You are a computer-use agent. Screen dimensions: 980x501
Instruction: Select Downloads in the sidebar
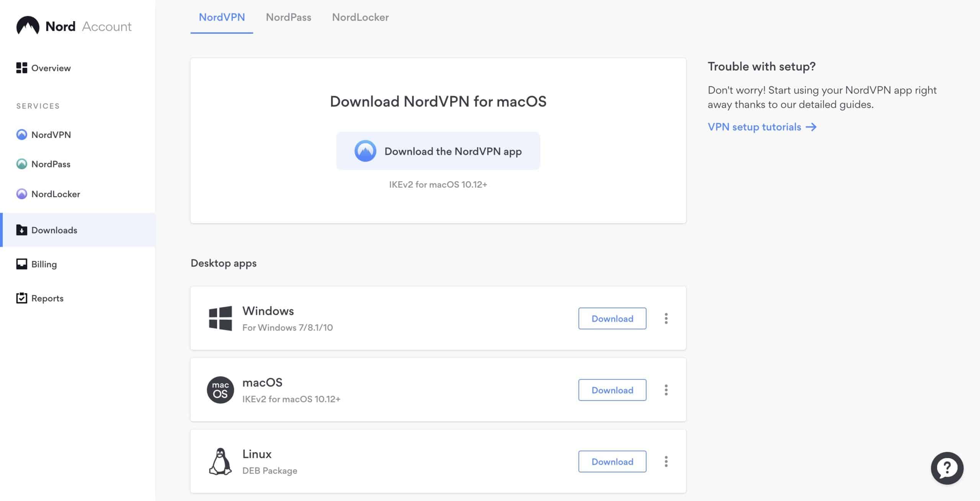[x=78, y=230]
